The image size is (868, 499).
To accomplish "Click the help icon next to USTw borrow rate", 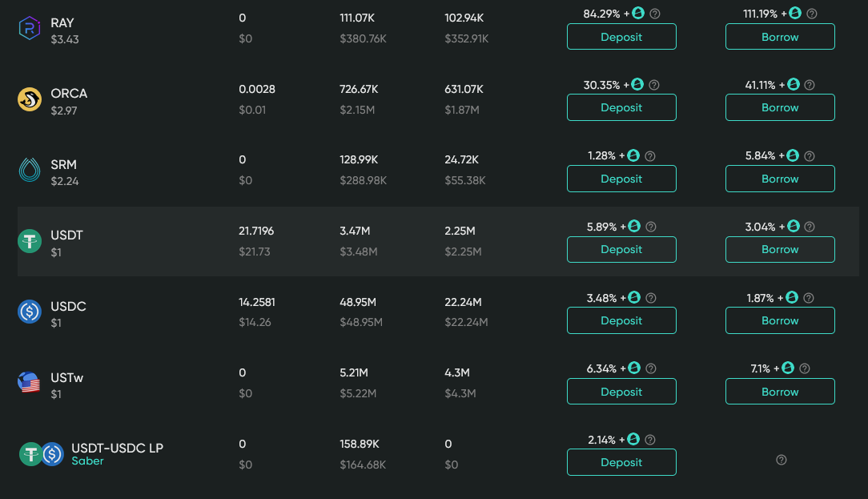I will pyautogui.click(x=805, y=368).
